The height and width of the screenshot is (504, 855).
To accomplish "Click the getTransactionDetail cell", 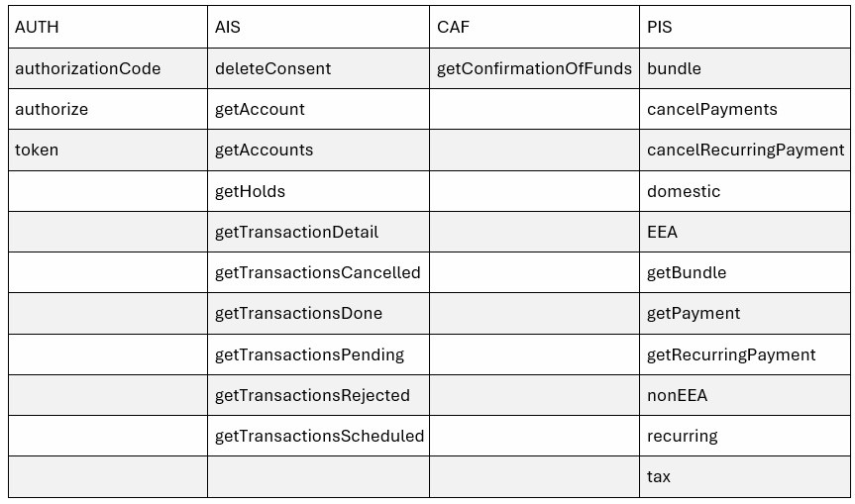I will point(318,232).
